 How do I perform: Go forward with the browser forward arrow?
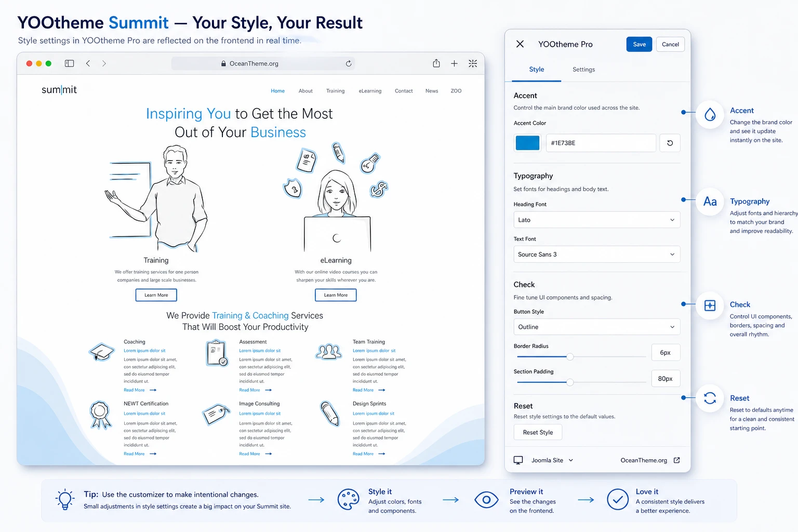pos(104,63)
